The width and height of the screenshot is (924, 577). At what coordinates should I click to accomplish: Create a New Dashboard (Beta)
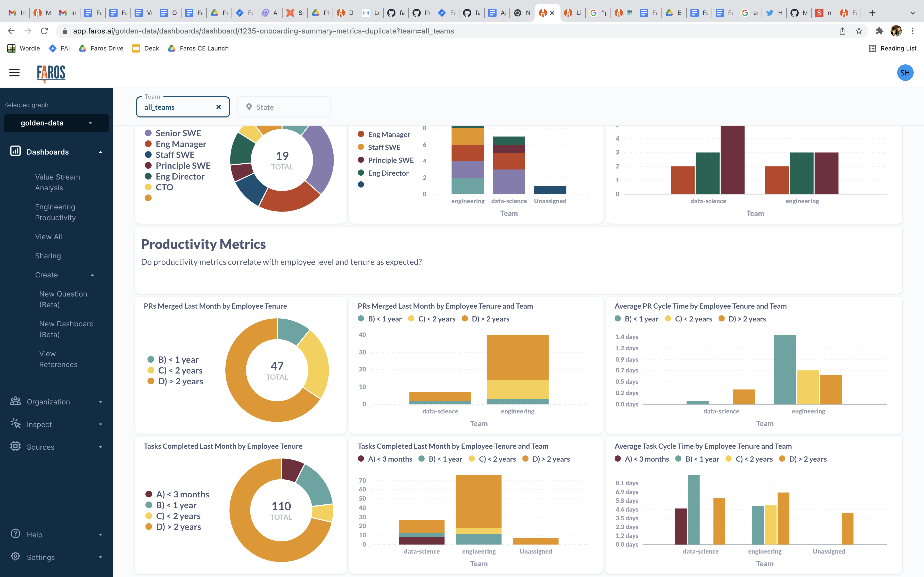pos(66,329)
